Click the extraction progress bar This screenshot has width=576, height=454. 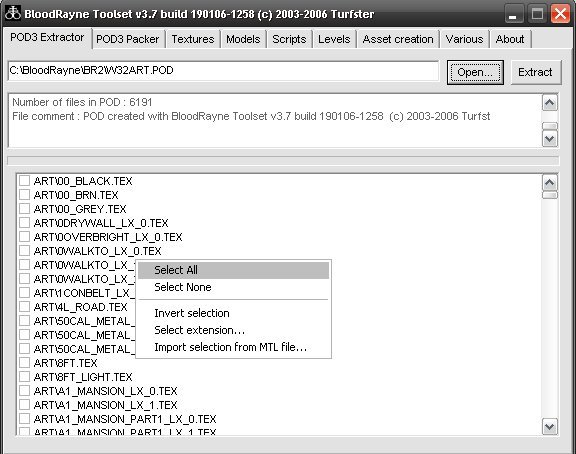[283, 161]
